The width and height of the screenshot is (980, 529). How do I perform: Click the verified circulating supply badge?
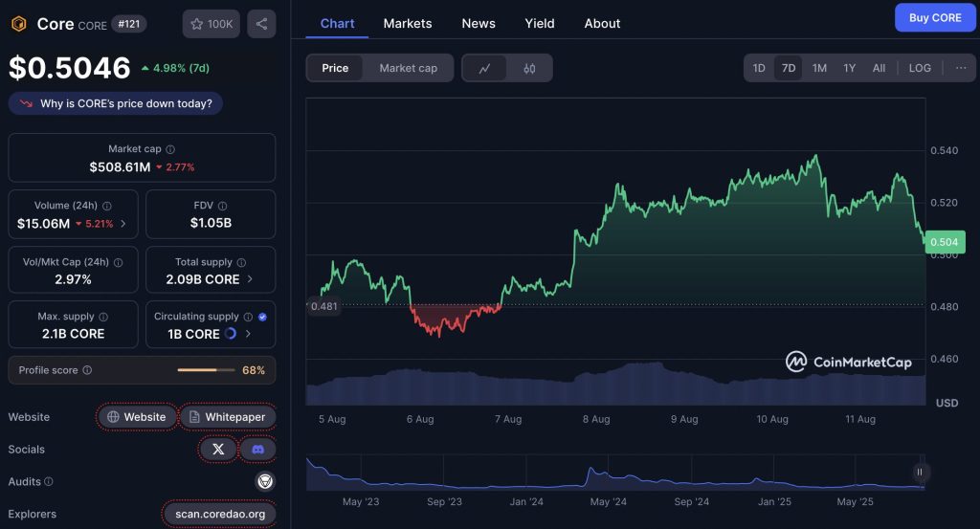(x=262, y=317)
